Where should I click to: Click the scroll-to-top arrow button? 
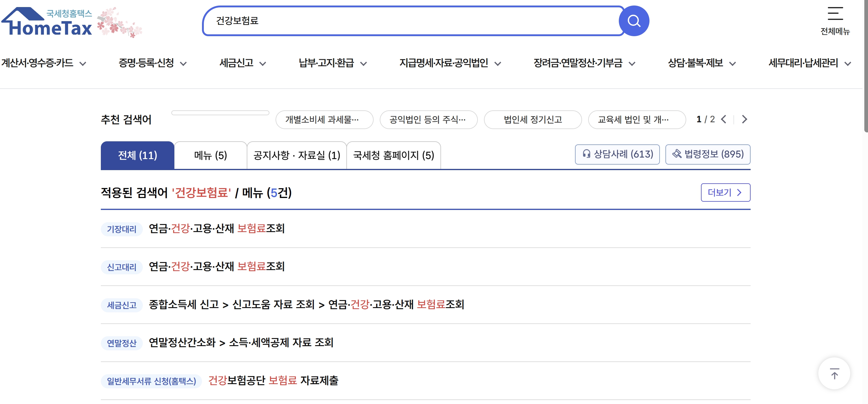(x=834, y=373)
